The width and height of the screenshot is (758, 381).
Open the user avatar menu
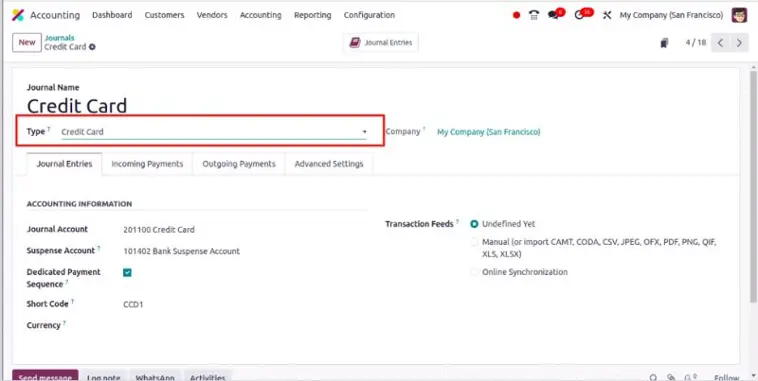pos(739,15)
